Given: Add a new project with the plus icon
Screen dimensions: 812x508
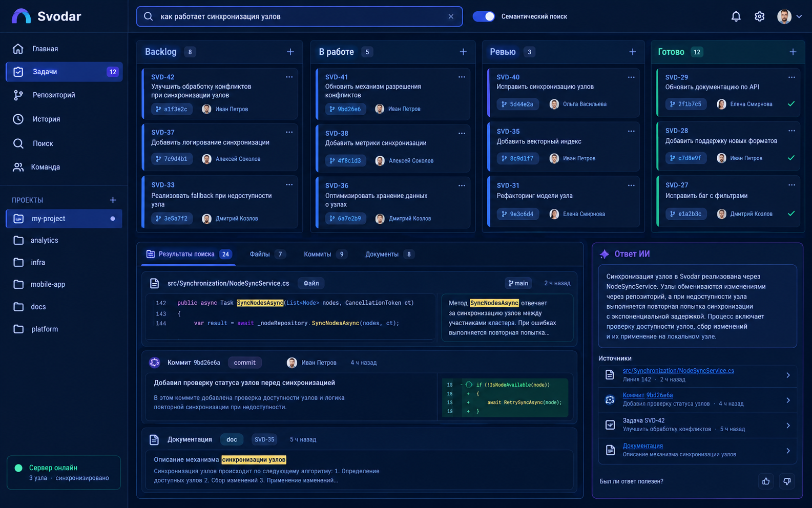Looking at the screenshot, I should [x=113, y=200].
